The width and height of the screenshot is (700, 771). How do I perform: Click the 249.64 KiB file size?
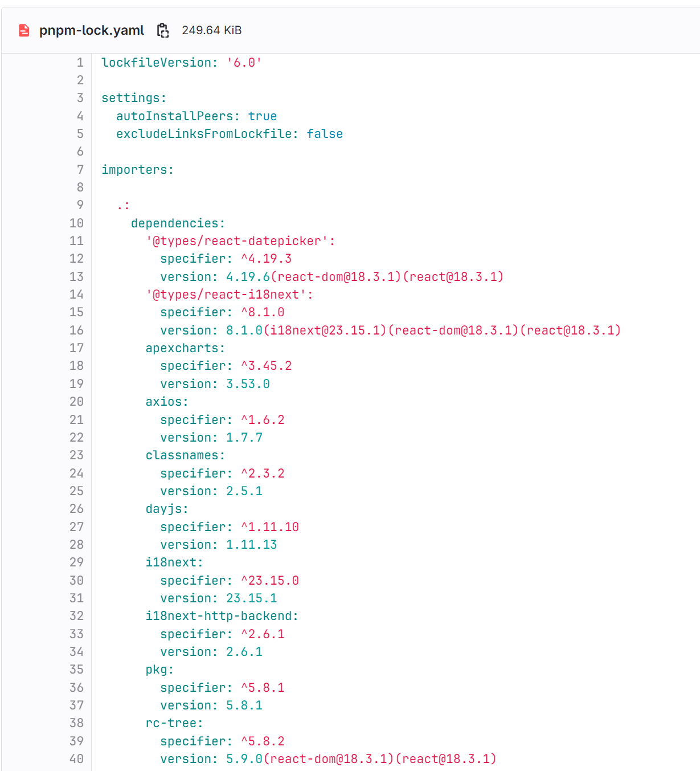(212, 30)
